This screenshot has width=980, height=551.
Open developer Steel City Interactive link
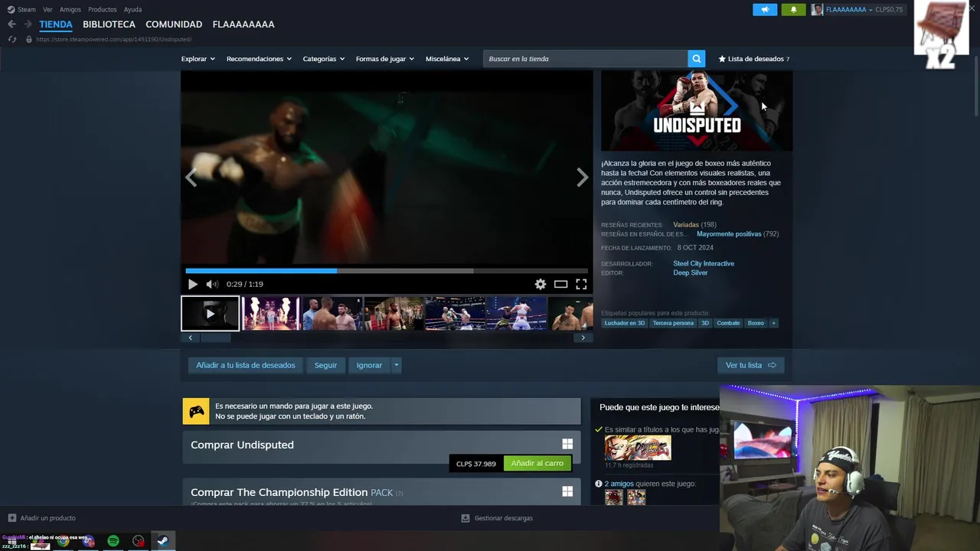704,263
